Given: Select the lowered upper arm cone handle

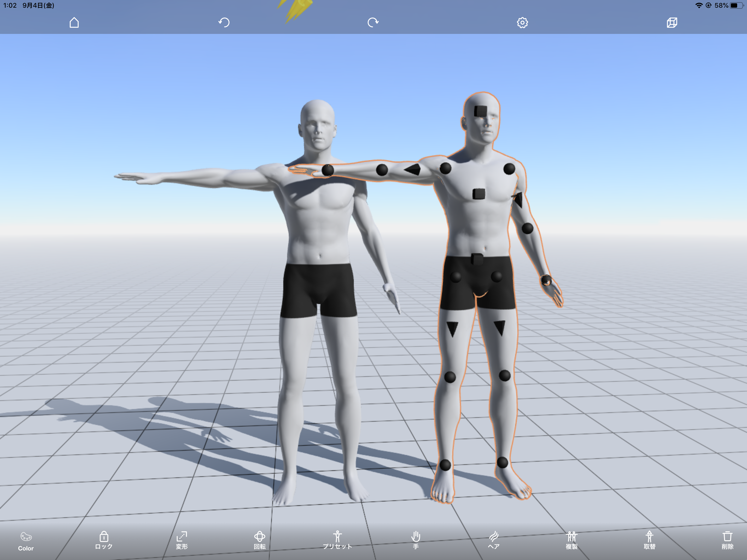Looking at the screenshot, I should [x=518, y=200].
